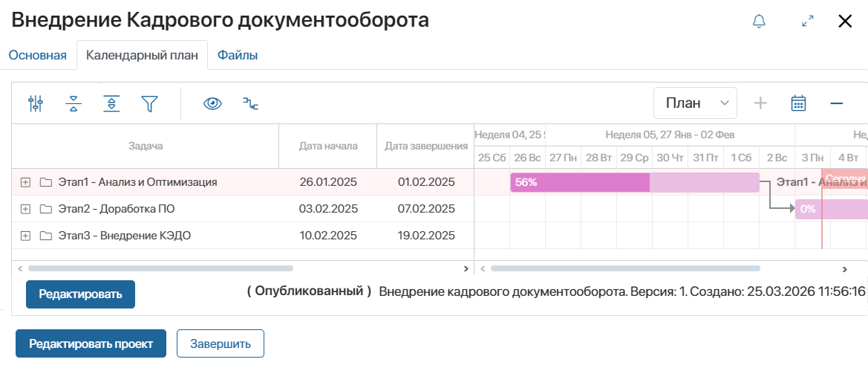Expand window with the diagonal arrows icon
Image resolution: width=868 pixels, height=365 pixels.
808,21
